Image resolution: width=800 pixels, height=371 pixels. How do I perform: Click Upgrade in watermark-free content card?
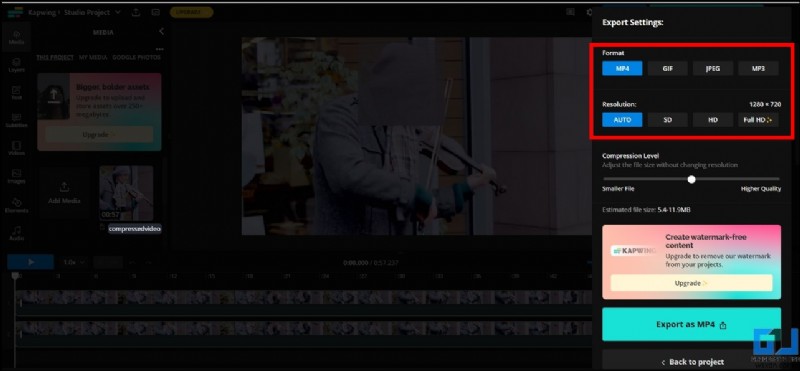coord(691,283)
